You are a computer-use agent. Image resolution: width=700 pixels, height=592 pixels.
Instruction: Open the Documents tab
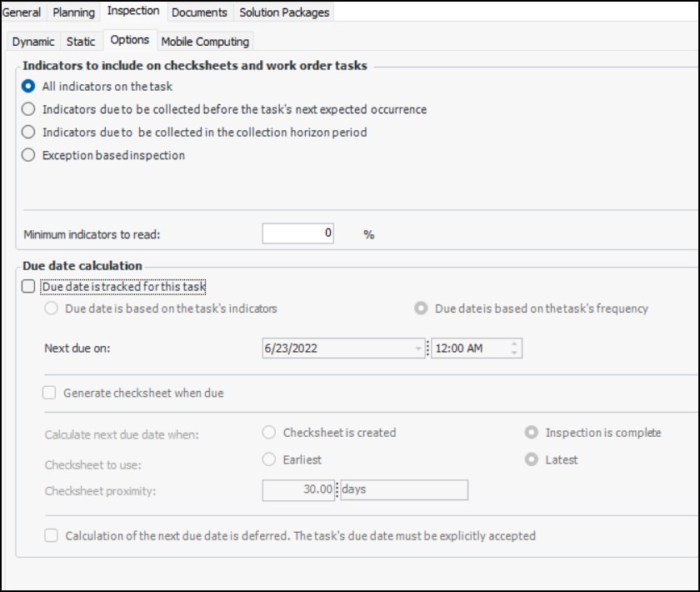(199, 12)
